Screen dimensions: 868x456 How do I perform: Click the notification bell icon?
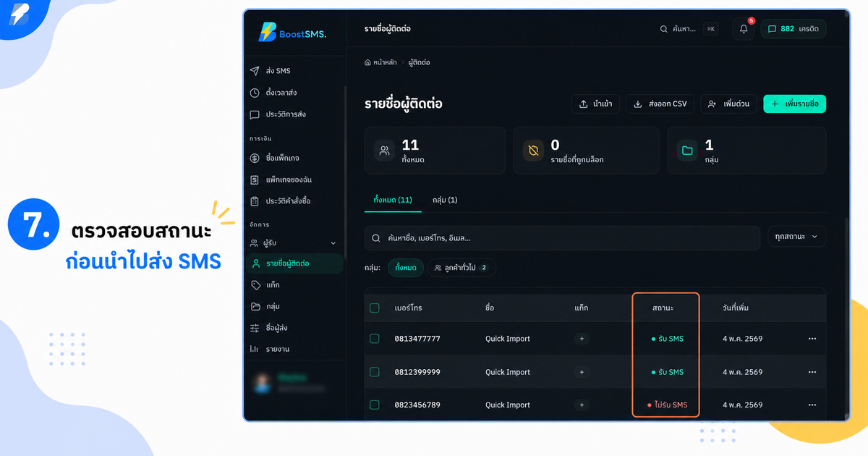click(x=743, y=29)
